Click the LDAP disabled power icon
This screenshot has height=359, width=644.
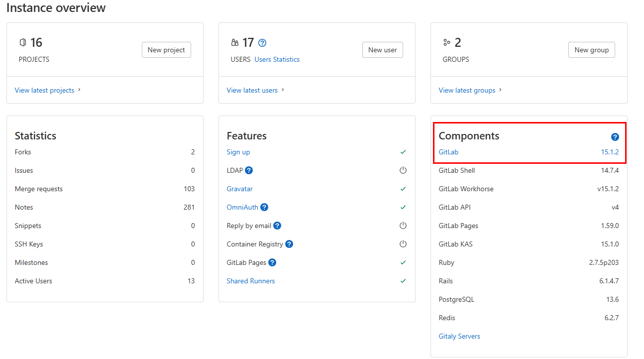click(x=403, y=170)
